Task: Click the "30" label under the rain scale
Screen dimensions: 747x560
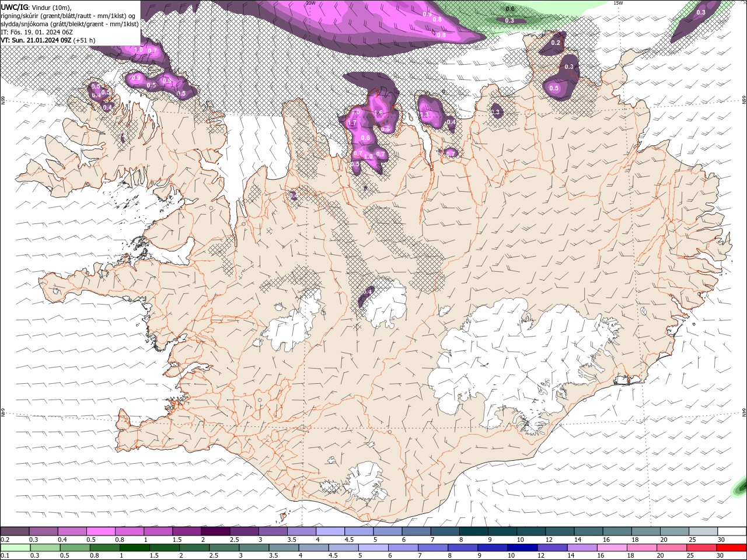Action: point(720,555)
